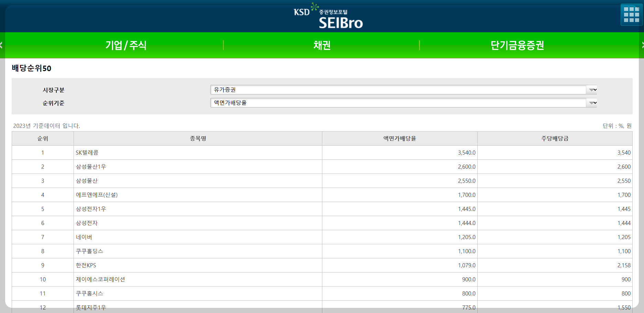Open the grid menu icon at top right
Screen dimensions: 644x313
pos(632,15)
